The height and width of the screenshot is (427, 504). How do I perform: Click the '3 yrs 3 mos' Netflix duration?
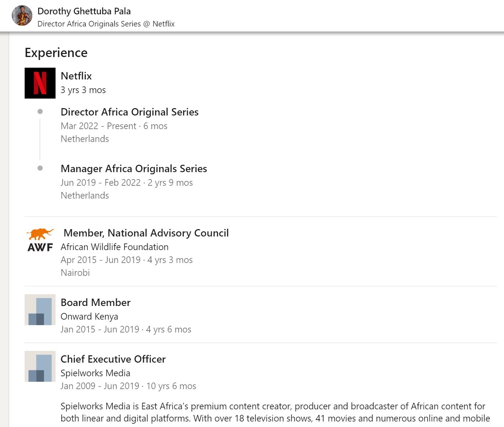click(83, 90)
